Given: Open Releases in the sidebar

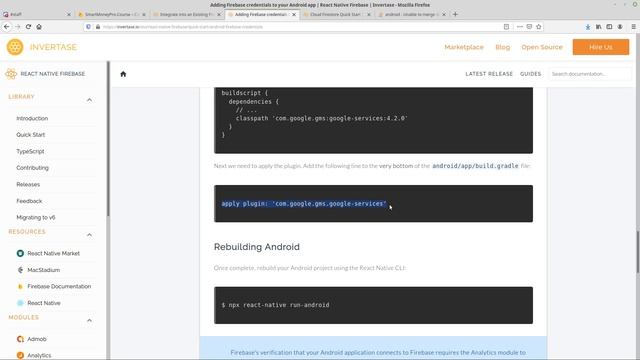Looking at the screenshot, I should point(28,184).
